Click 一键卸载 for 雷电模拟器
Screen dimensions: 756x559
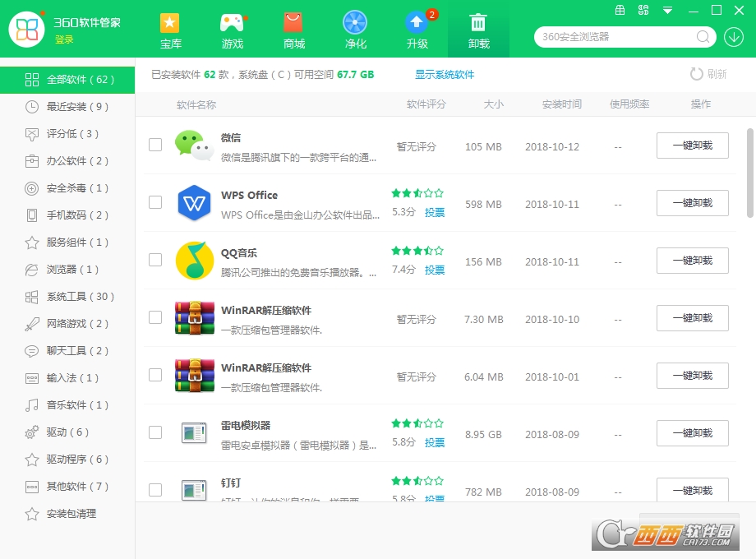693,433
